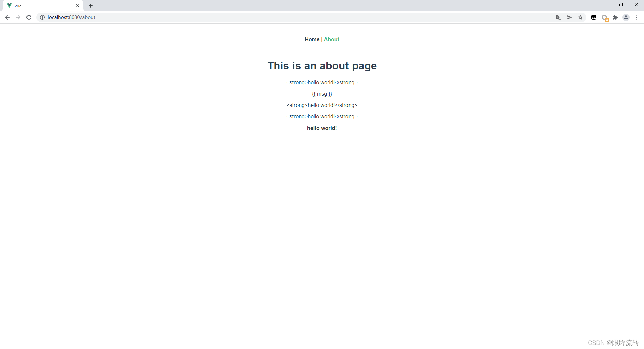The height and width of the screenshot is (349, 644).
Task: Close the vue tab
Action: click(78, 6)
